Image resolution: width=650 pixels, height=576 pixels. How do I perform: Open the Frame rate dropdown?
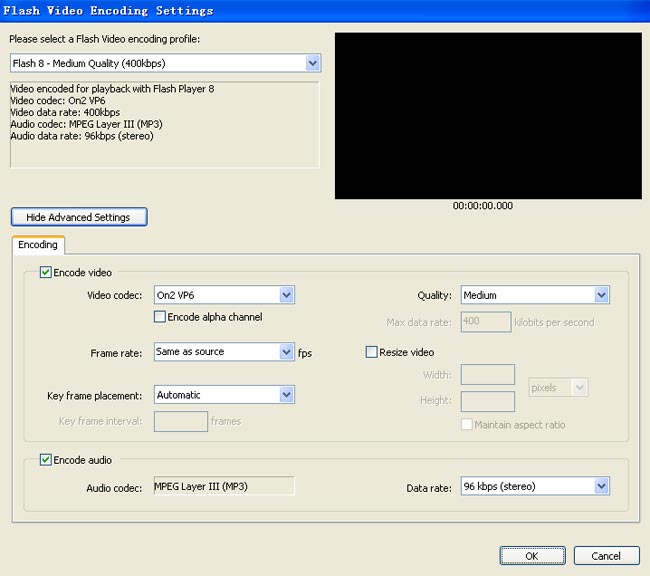click(224, 352)
